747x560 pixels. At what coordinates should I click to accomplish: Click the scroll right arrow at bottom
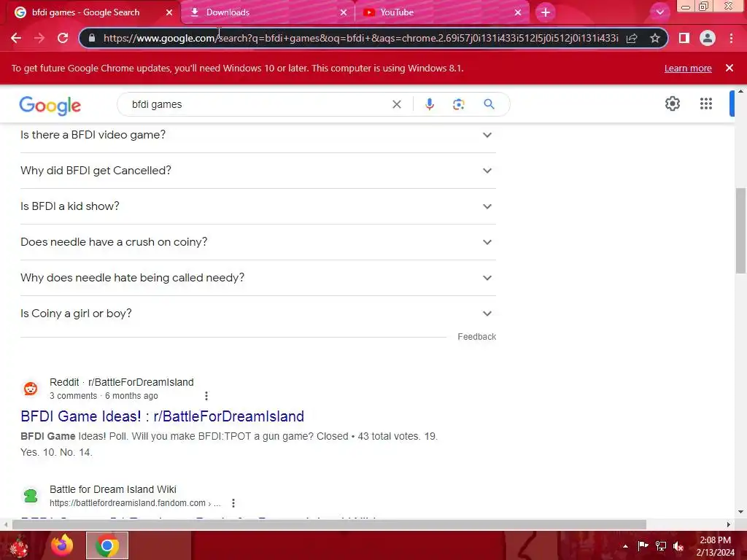[729, 524]
